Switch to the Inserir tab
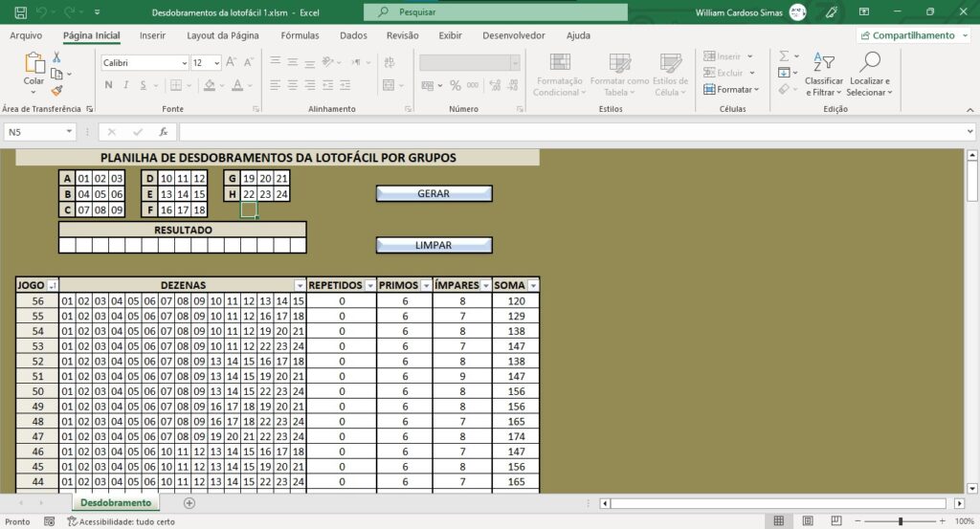 point(152,35)
